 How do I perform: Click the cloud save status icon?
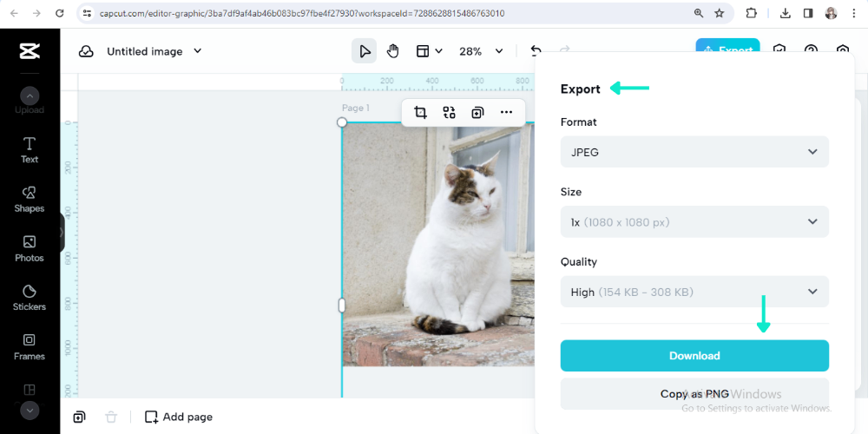(86, 51)
